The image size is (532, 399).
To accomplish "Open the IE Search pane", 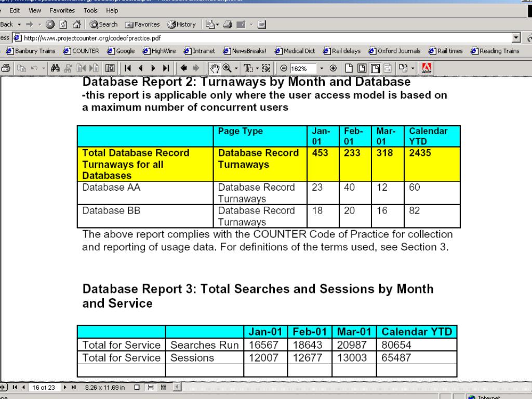I will point(103,24).
